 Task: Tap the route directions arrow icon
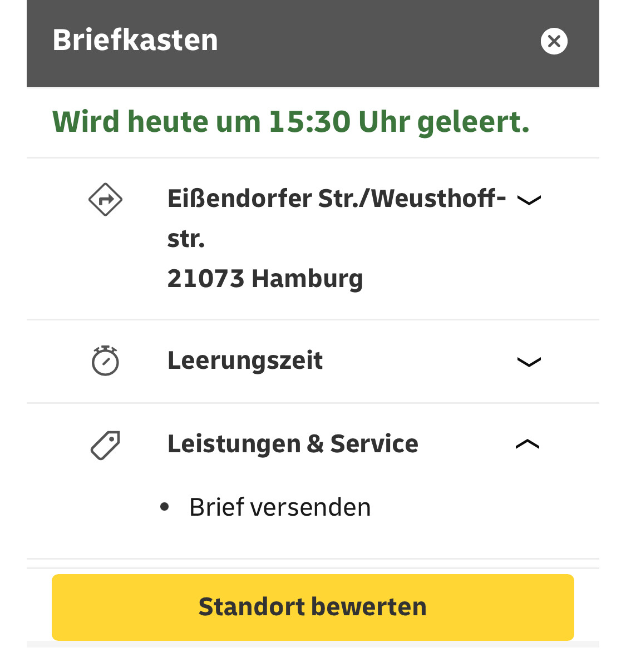[106, 199]
